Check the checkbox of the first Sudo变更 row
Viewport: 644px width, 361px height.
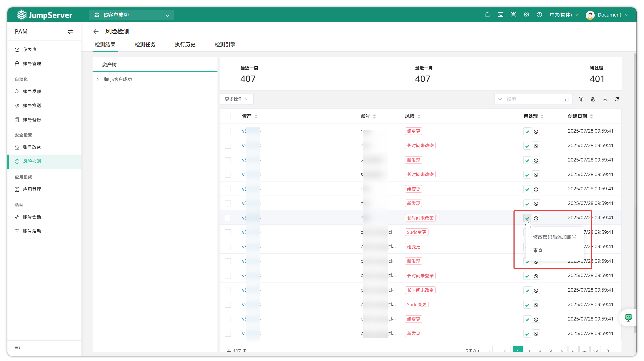coord(228,232)
